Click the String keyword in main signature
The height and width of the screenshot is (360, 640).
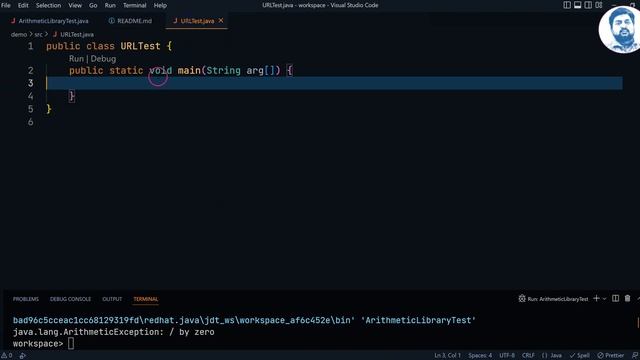[x=223, y=71]
